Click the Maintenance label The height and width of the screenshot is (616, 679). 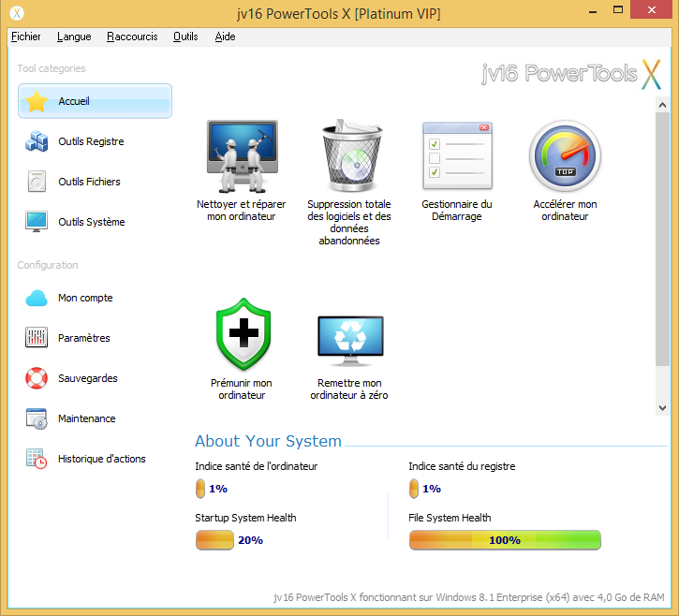point(86,418)
